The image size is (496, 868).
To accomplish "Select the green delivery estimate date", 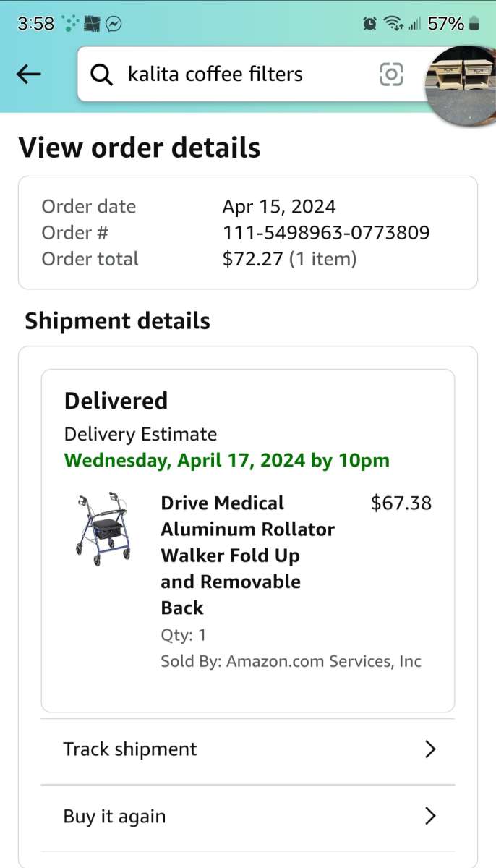I will coord(226,460).
